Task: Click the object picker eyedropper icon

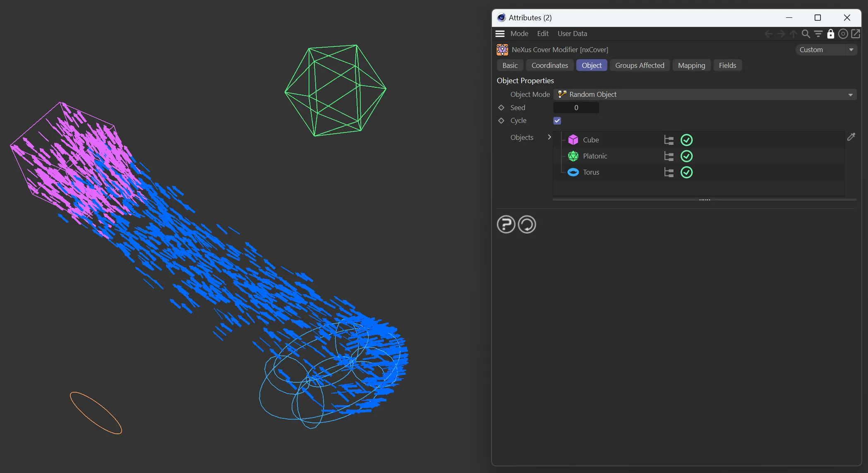Action: click(x=851, y=137)
